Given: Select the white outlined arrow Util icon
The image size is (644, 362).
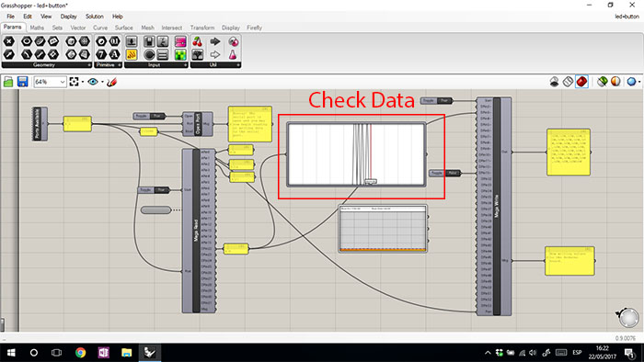Looking at the screenshot, I should coord(214,54).
